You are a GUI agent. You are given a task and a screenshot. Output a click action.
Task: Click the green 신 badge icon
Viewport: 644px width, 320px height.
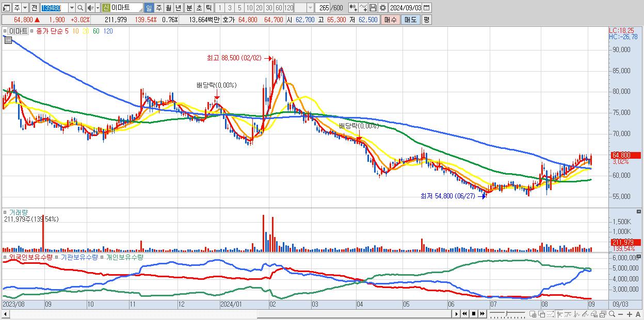tap(105, 8)
